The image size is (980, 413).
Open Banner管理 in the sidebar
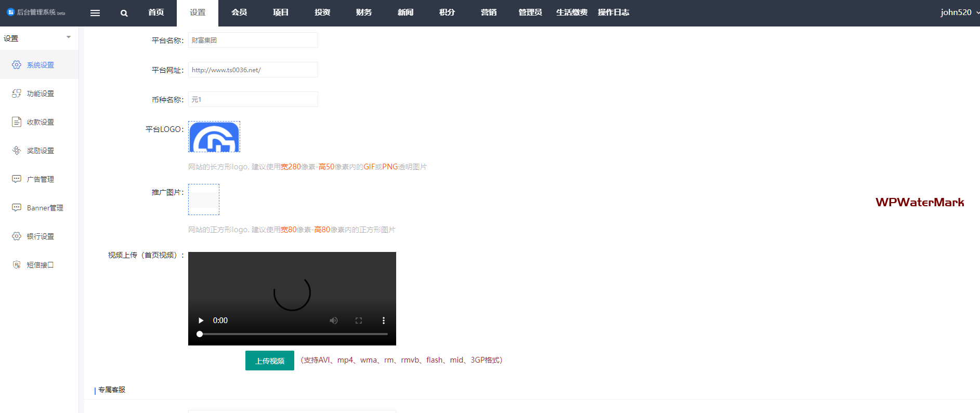(45, 208)
